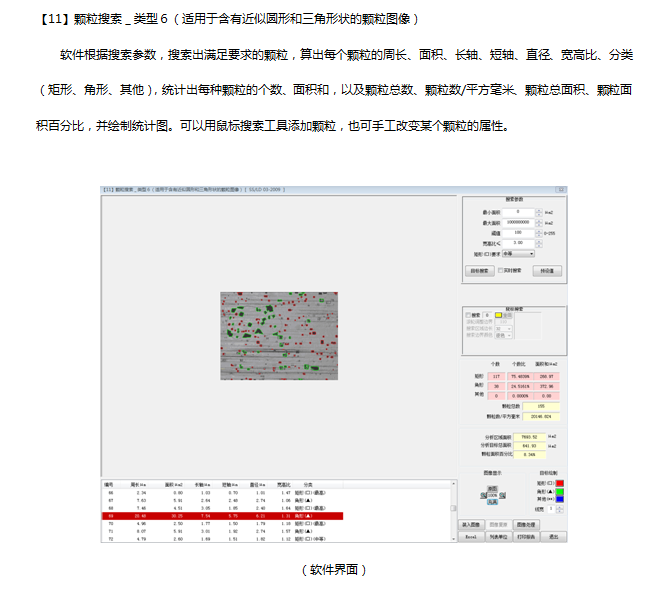668x594 pixels.
Task: Toggle the mouse search checkbox
Action: click(x=468, y=315)
